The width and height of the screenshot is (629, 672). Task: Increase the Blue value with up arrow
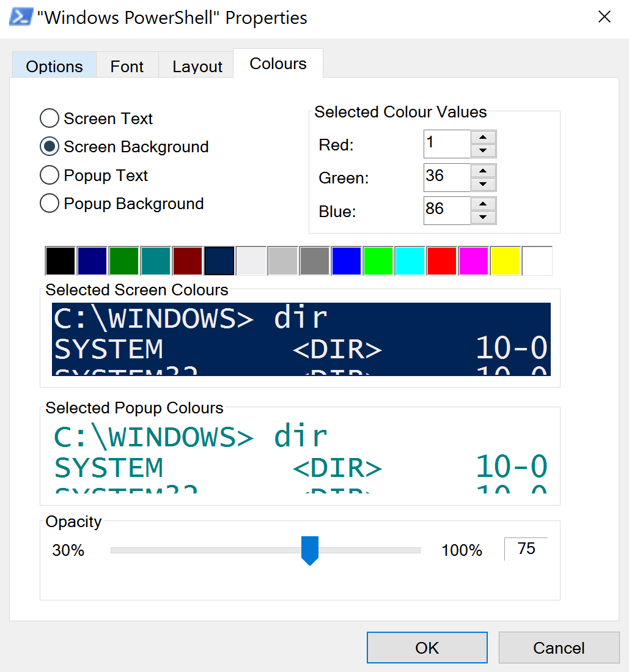[483, 204]
